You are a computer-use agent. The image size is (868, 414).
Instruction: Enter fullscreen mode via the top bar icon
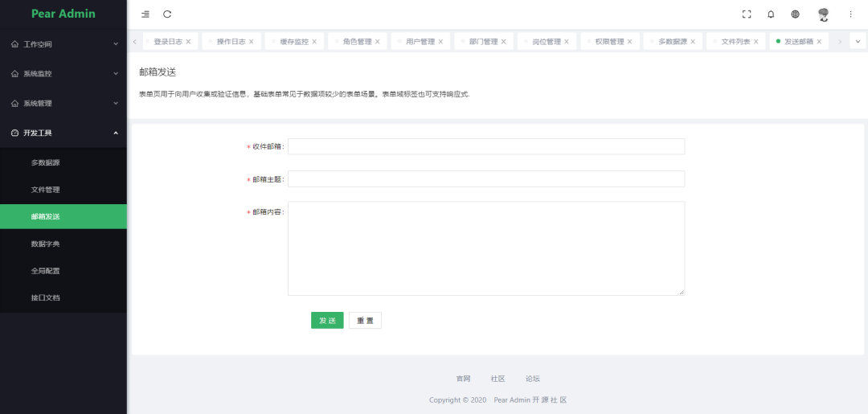(747, 14)
